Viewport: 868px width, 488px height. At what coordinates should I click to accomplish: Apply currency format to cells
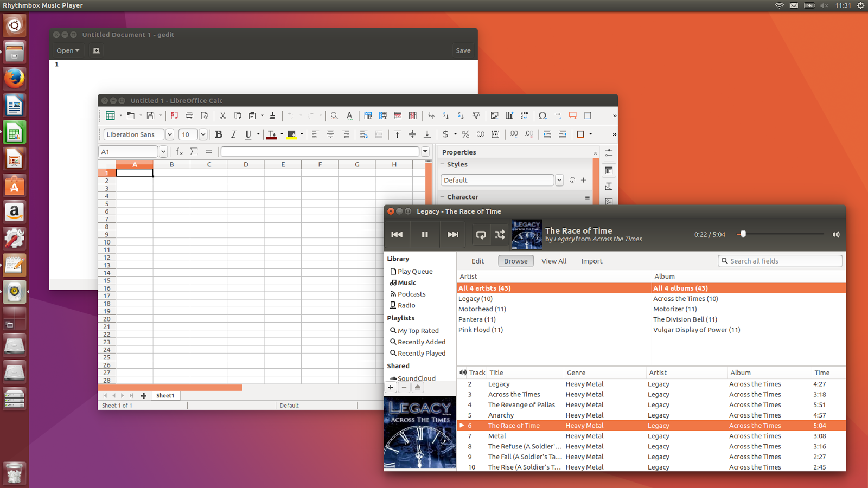click(x=447, y=134)
